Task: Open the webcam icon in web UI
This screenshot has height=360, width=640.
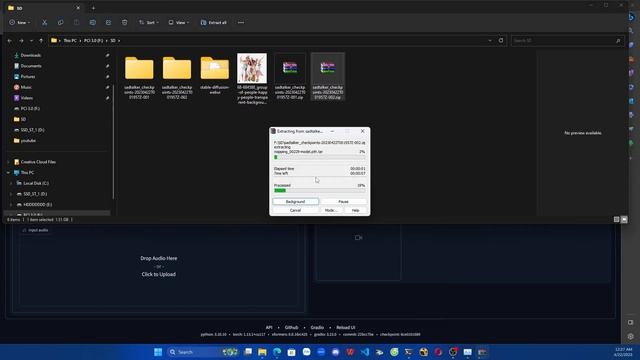Action: 358,238
